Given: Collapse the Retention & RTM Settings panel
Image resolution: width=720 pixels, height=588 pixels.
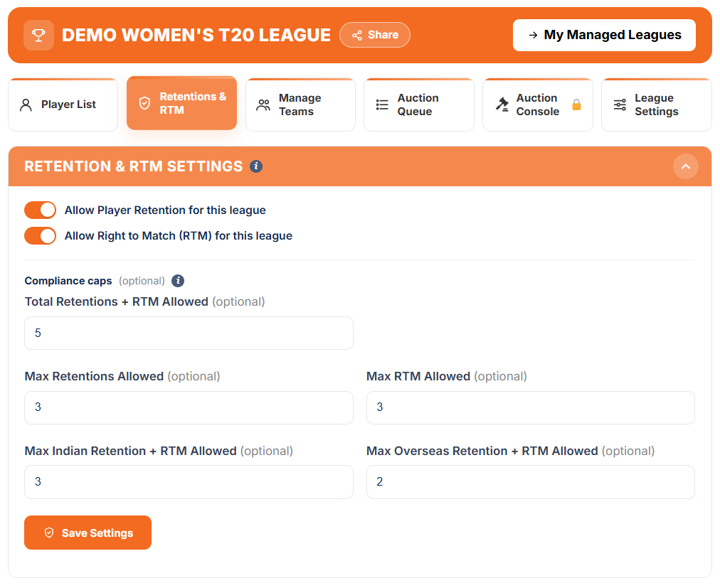Looking at the screenshot, I should [x=686, y=166].
